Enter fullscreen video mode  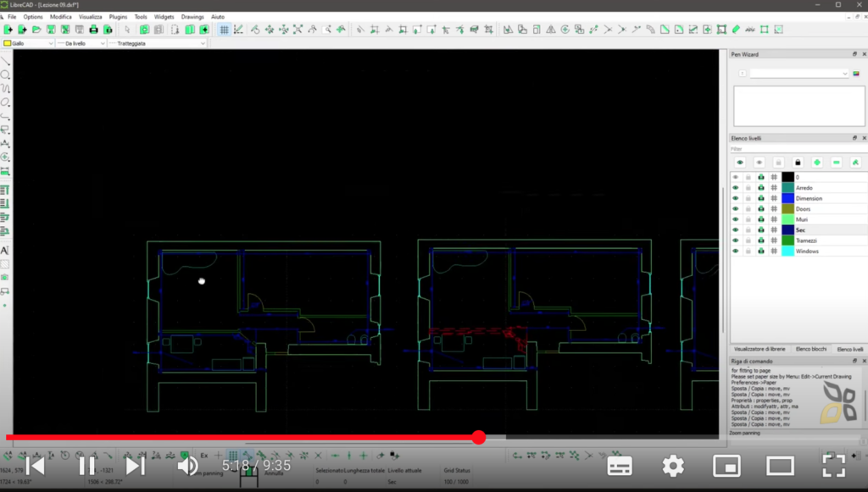coord(834,466)
